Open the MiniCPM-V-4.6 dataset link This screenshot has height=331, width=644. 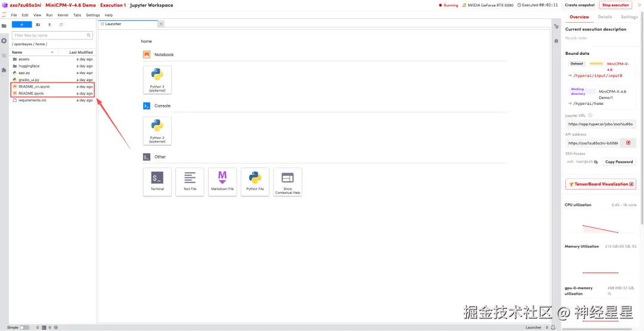point(618,67)
